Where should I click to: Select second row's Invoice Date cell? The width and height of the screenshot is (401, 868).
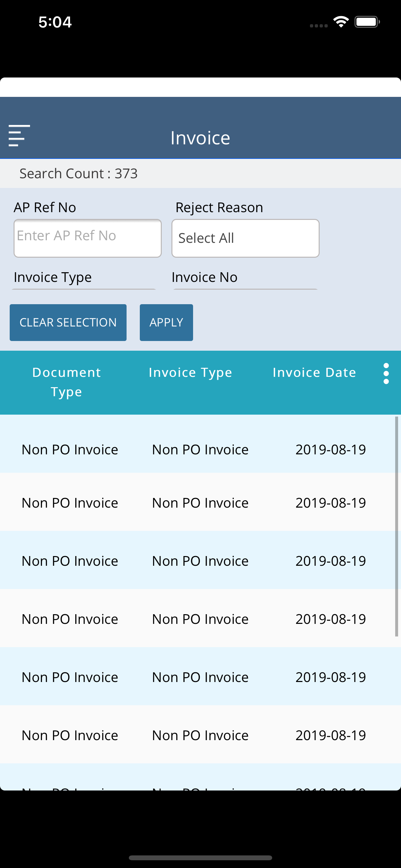(x=331, y=503)
